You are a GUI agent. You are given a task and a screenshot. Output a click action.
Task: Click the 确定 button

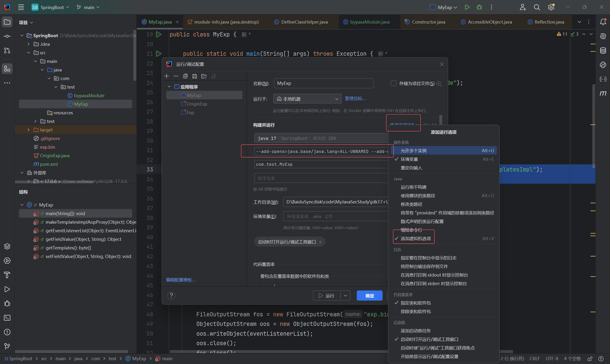369,296
